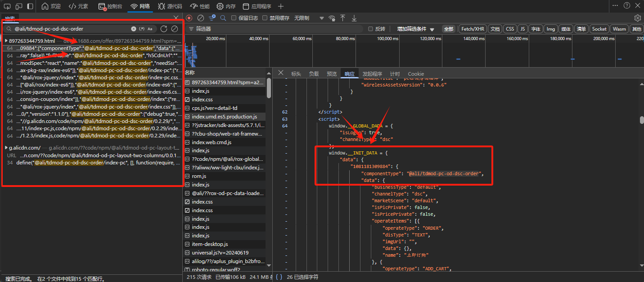Filter requests by Wasm
Screen dimensions: 644x282
coord(619,29)
